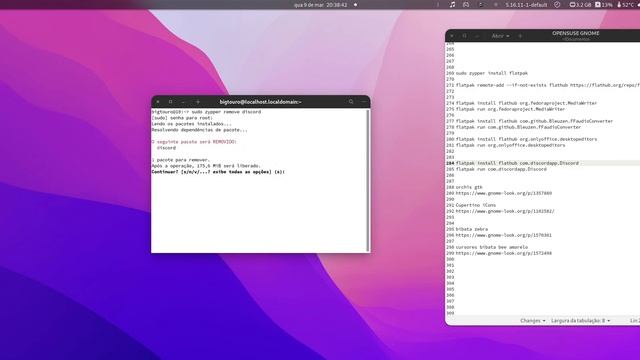Click the OPENSUSE GNOME document title
The width and height of the screenshot is (640, 360).
click(x=576, y=33)
